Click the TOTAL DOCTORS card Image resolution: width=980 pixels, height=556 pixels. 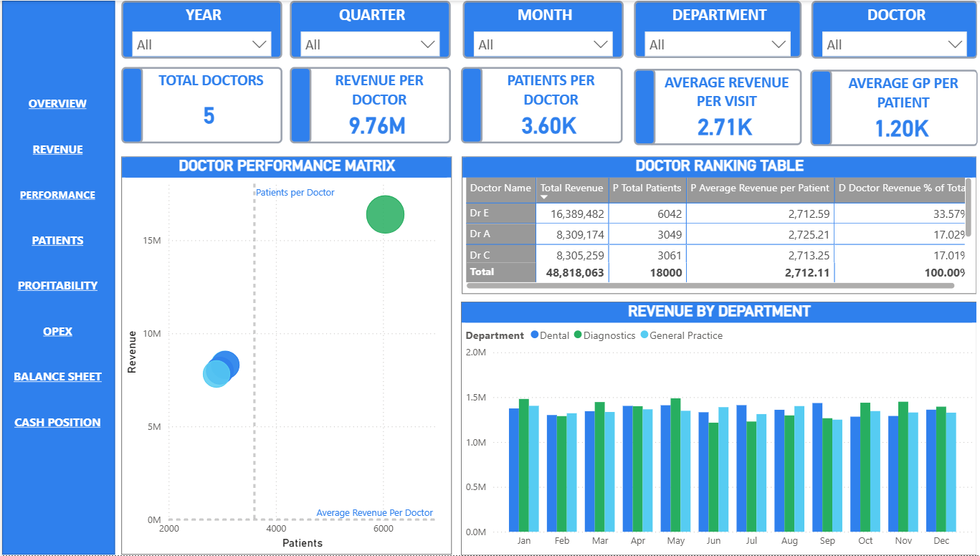pos(201,105)
